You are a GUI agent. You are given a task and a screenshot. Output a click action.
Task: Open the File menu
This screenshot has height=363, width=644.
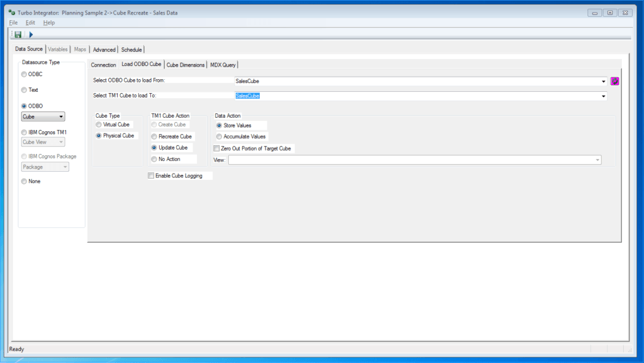[x=13, y=22]
